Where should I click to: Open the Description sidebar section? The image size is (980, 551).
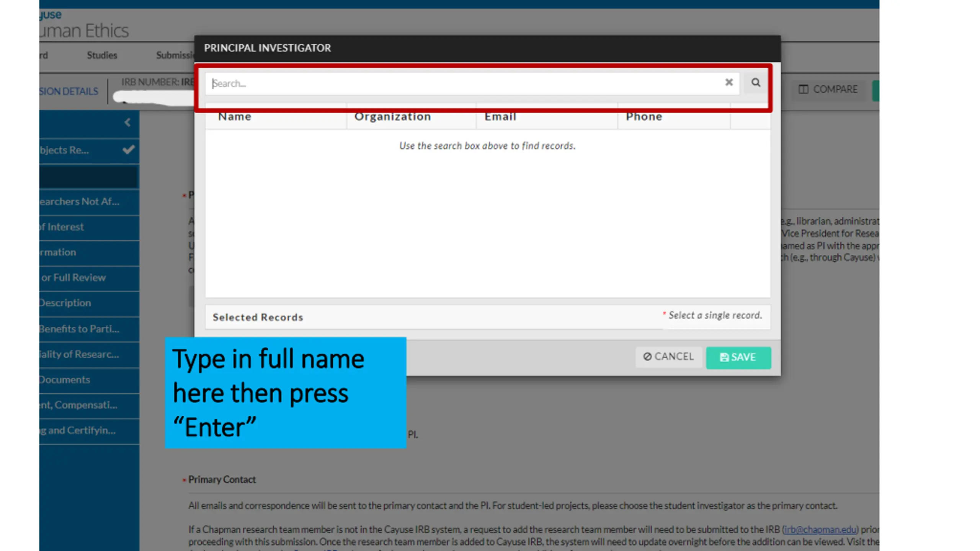pyautogui.click(x=89, y=303)
